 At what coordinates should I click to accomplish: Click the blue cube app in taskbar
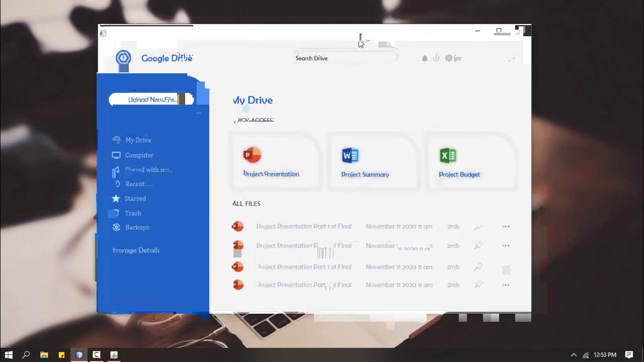(79, 355)
